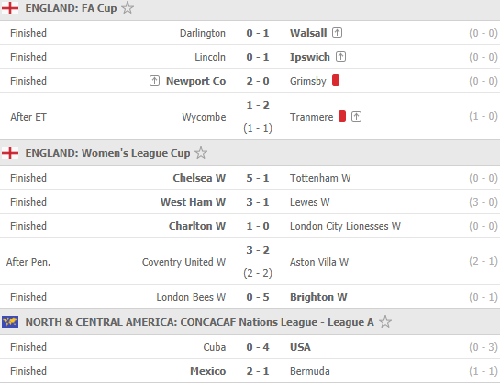Click Grimsby's red card icon
The image size is (500, 383).
336,80
